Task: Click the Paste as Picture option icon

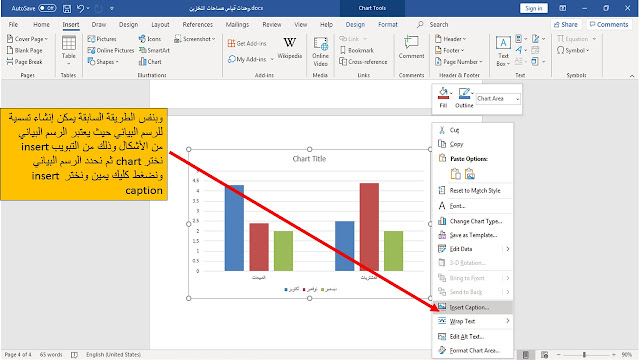Action: tap(470, 174)
